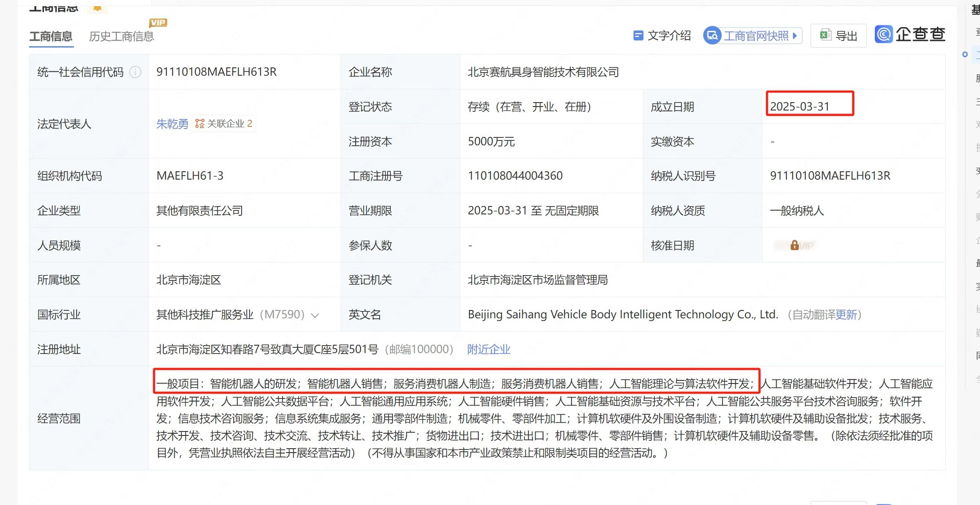Select taxpayer qualification 一般纳税人
Viewport: 980px width, 505px height.
pos(796,210)
